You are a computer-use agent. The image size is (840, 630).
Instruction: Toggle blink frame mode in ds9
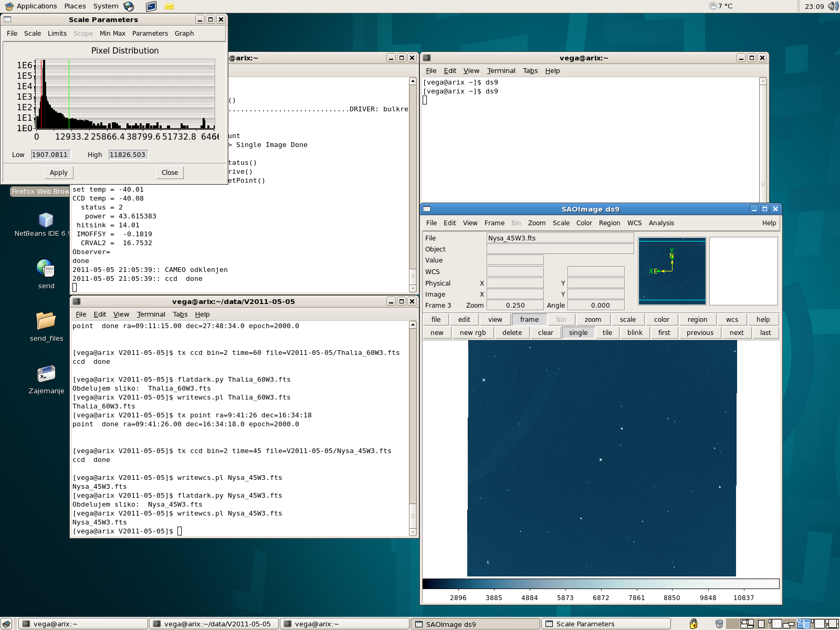click(635, 332)
